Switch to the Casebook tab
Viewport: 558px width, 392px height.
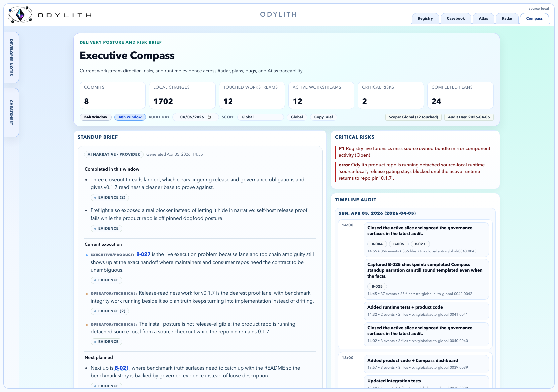point(456,18)
